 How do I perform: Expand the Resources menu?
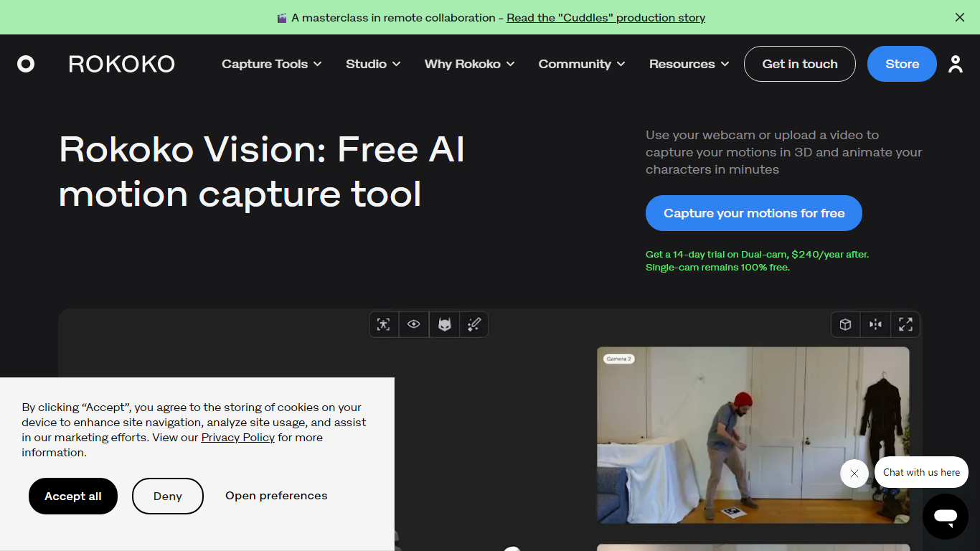click(689, 64)
